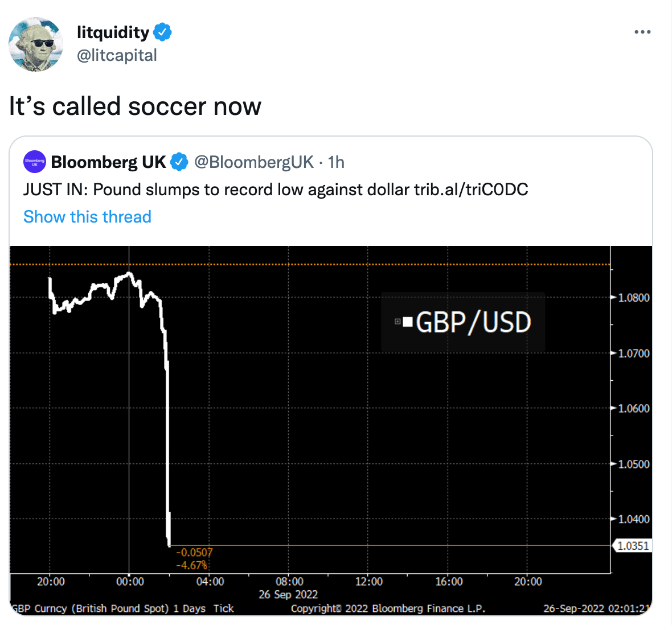Screen dimensions: 672x625
Task: Click the @BloombergUK handle
Action: point(254,162)
